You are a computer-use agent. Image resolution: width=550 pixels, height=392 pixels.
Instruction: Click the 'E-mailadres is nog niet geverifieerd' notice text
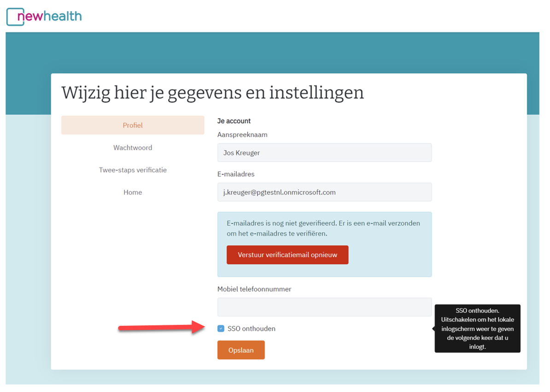pyautogui.click(x=323, y=228)
